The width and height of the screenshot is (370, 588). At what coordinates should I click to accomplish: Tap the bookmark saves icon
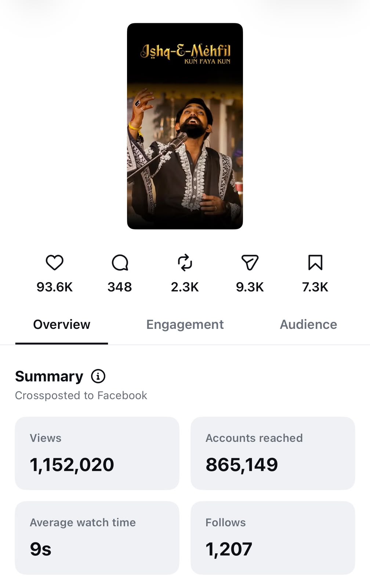coord(315,263)
